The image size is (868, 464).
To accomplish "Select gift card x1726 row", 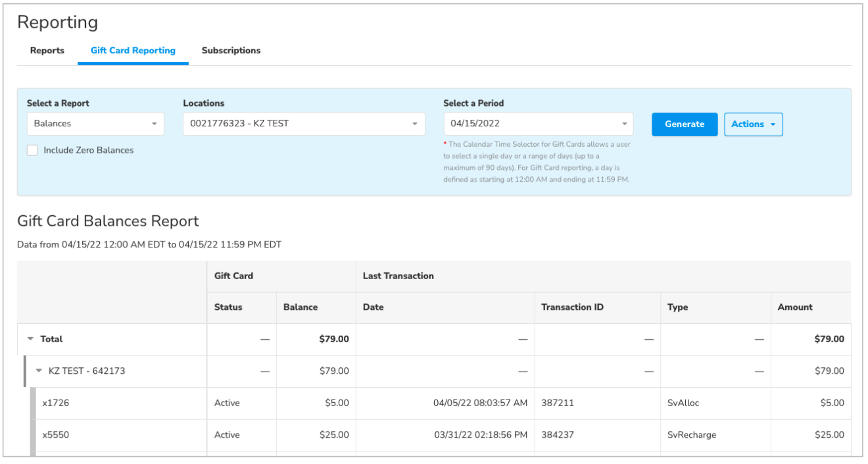I will [56, 403].
